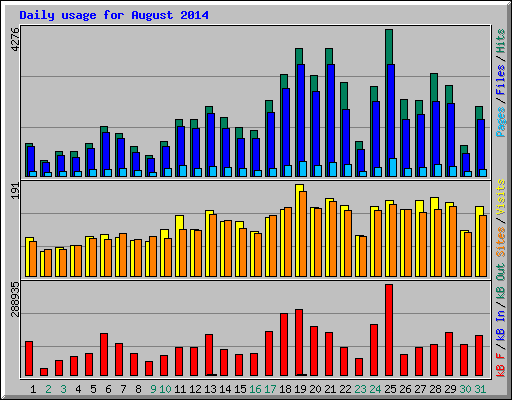Select green weekend day 17 label
512x400 pixels.
click(270, 389)
